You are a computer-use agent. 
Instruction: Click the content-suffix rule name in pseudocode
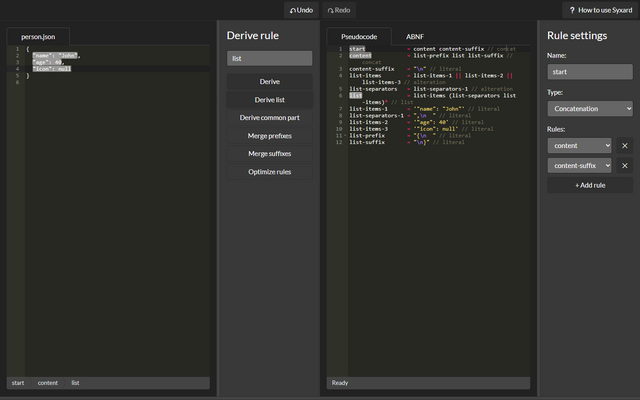coord(371,69)
